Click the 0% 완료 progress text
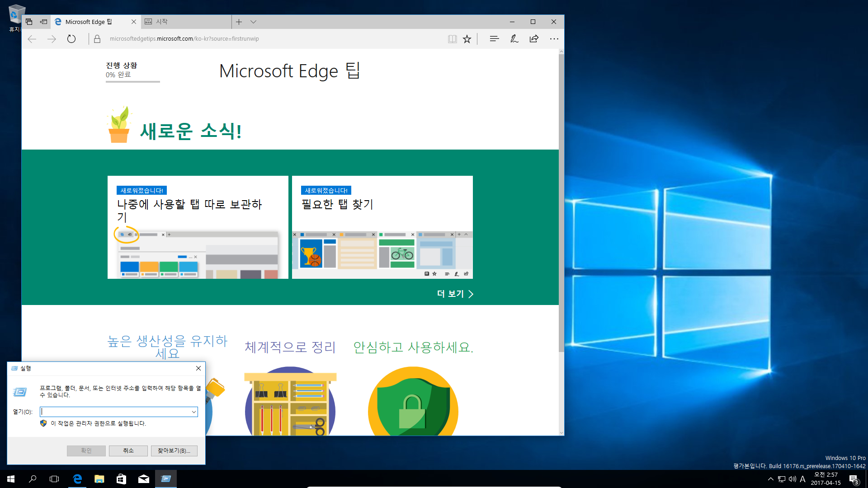This screenshot has width=868, height=488. tap(118, 75)
